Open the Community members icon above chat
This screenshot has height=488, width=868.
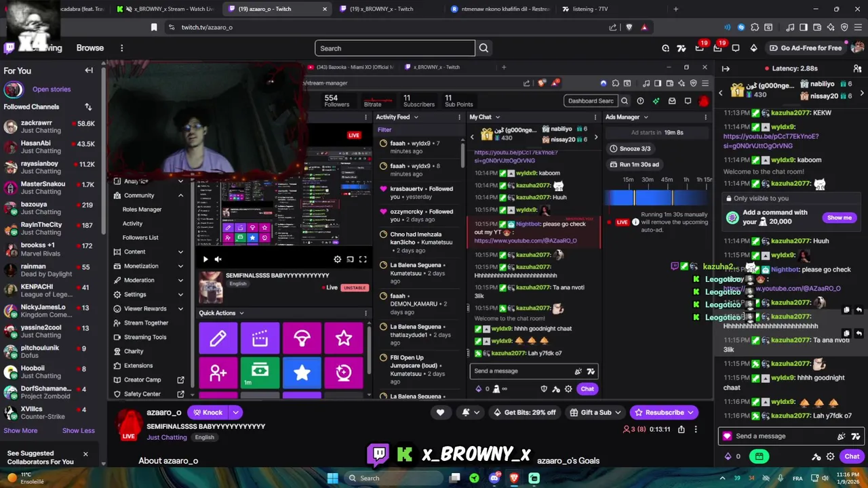point(857,68)
